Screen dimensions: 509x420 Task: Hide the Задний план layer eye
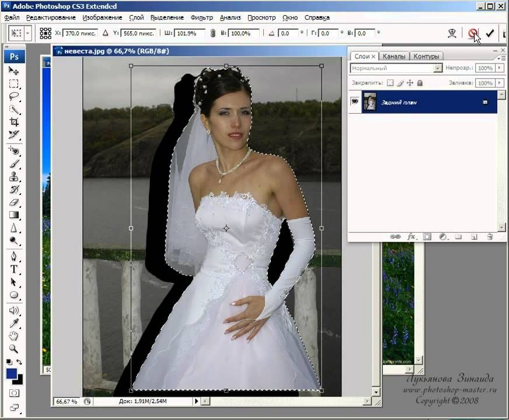coord(354,101)
